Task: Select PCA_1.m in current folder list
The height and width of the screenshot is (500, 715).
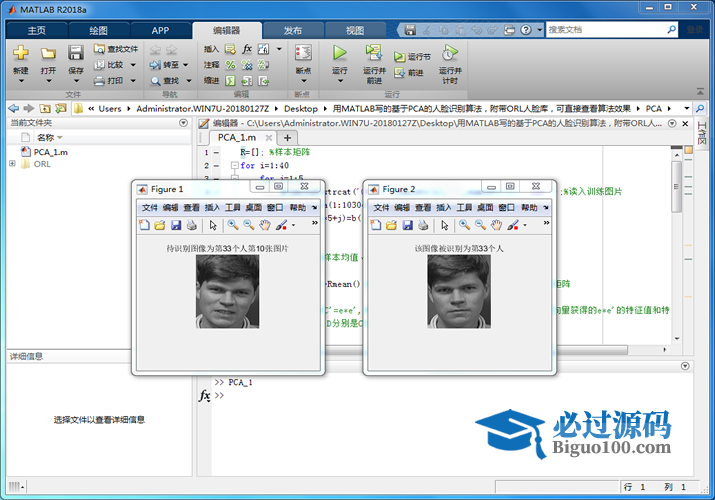Action: tap(51, 152)
